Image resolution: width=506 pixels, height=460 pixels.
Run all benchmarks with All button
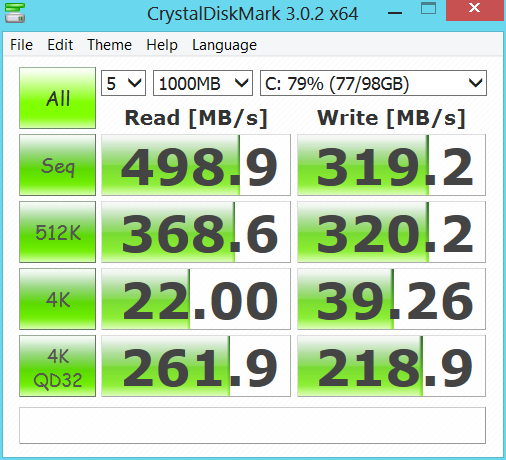[57, 98]
